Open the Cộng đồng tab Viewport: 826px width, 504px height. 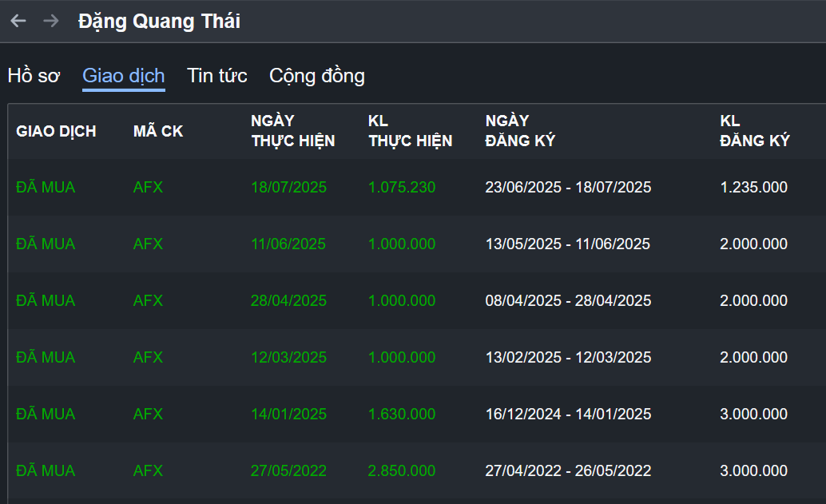click(x=317, y=76)
